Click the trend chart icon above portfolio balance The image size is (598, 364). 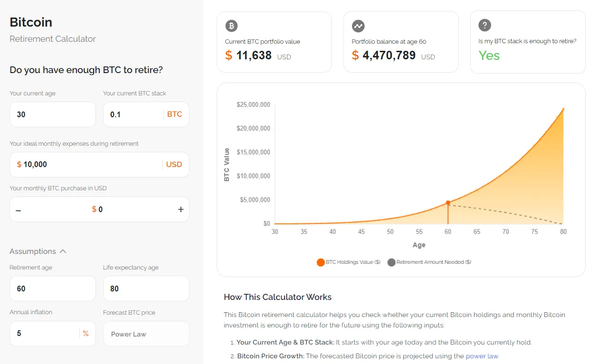click(x=358, y=26)
